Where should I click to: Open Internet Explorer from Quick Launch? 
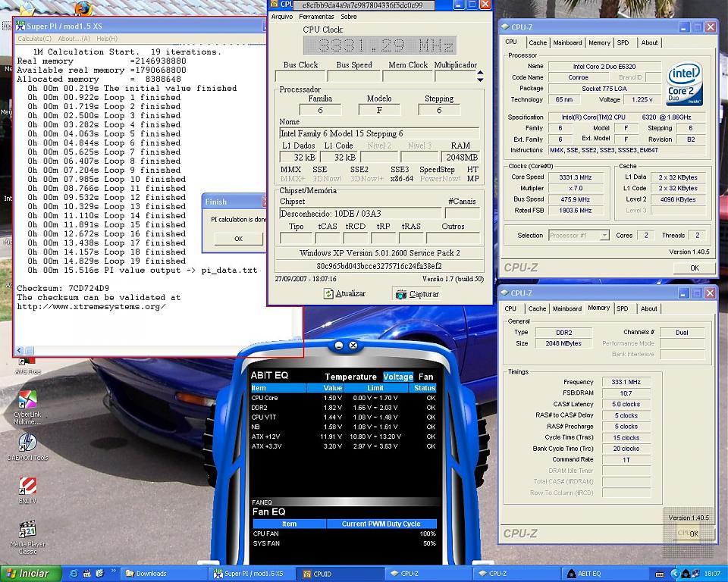click(x=74, y=574)
